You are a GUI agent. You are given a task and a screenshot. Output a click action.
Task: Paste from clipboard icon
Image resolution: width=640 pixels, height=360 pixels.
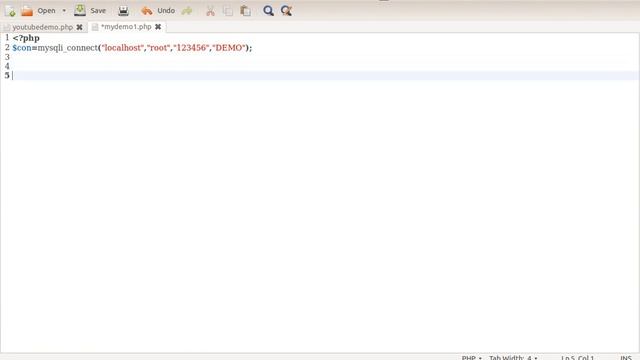(x=245, y=11)
